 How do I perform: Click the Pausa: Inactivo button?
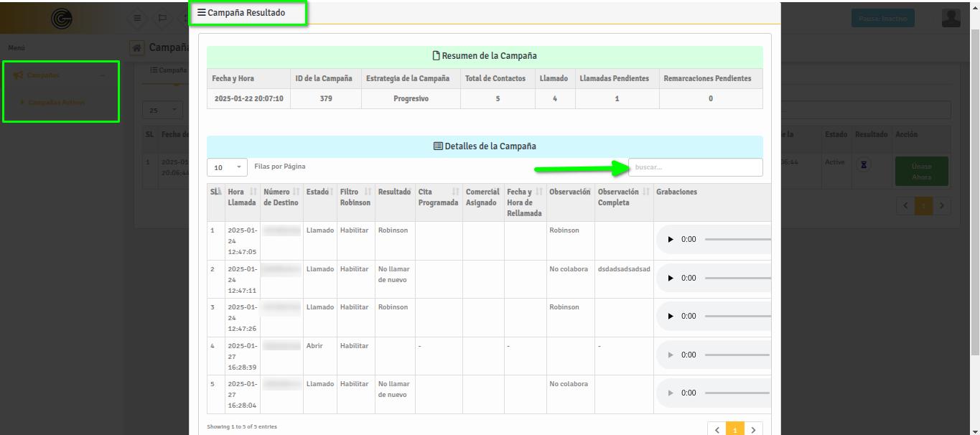point(882,19)
